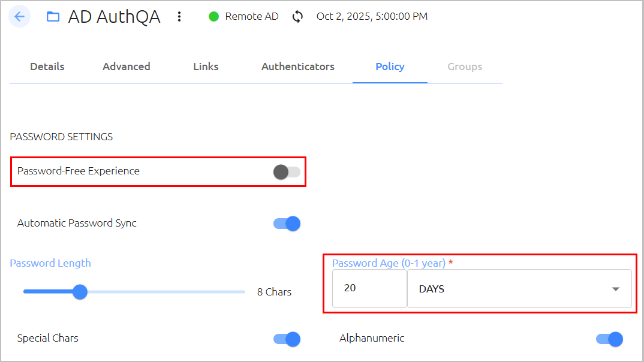Turn off the Special Chars toggle
Viewport: 644px width, 362px height.
[287, 339]
